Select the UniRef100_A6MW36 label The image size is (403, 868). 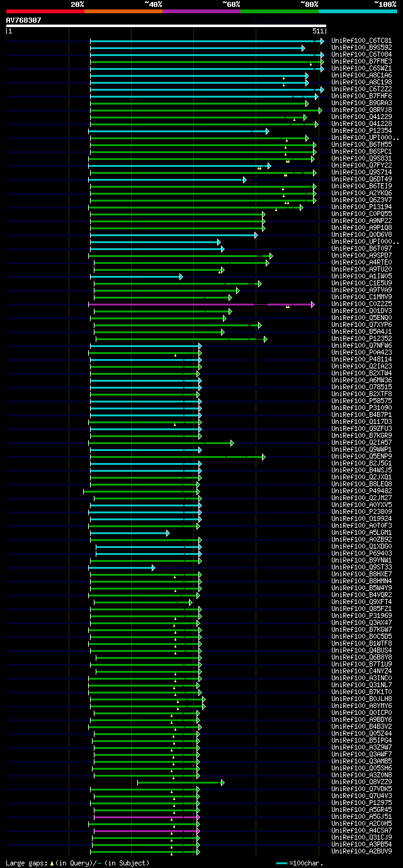(x=361, y=380)
